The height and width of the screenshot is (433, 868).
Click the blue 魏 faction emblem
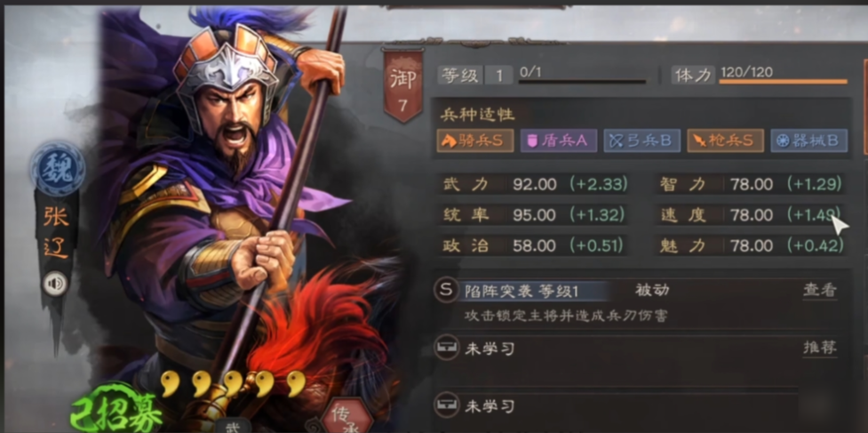(x=58, y=168)
